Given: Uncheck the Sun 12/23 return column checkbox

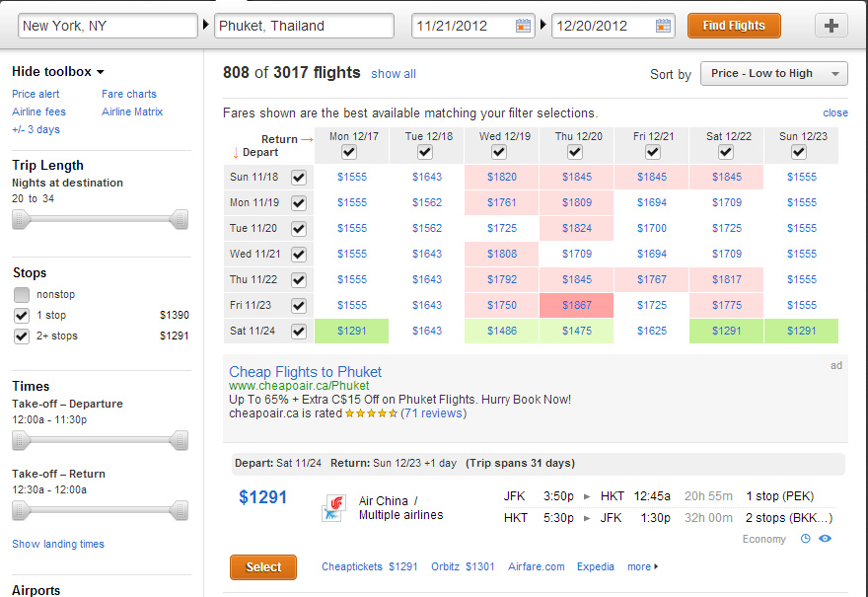Looking at the screenshot, I should pyautogui.click(x=798, y=152).
